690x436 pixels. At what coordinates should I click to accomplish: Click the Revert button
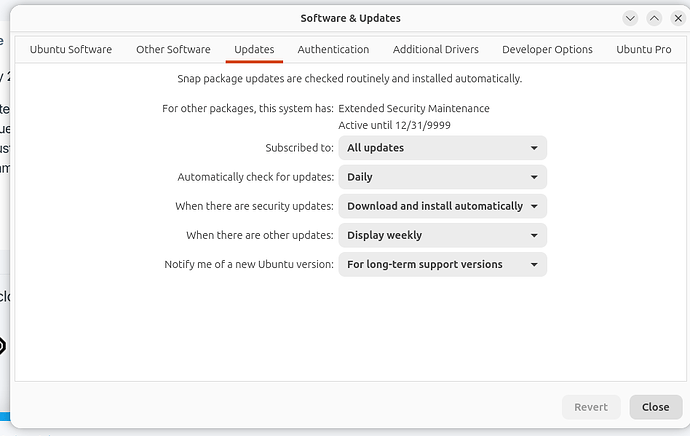pyautogui.click(x=591, y=407)
